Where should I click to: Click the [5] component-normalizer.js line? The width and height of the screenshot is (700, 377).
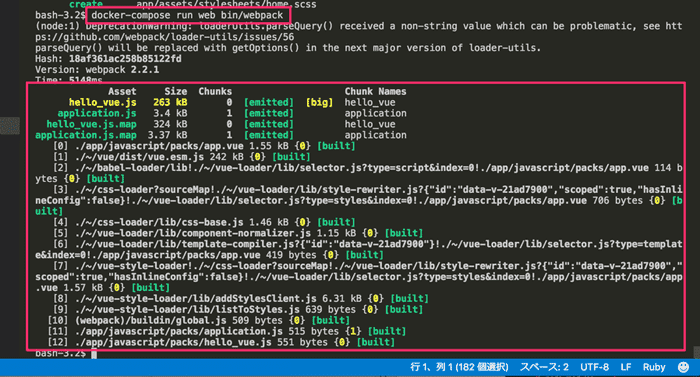tap(238, 233)
